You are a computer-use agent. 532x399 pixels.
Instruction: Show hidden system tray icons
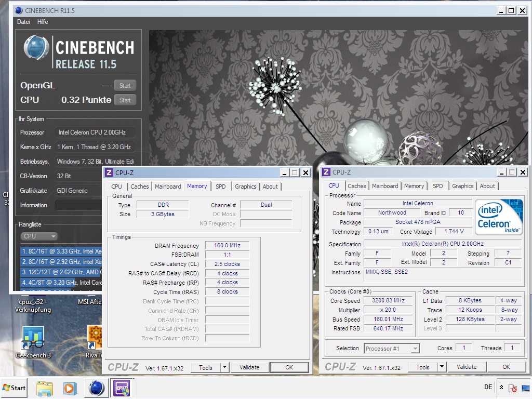[502, 388]
